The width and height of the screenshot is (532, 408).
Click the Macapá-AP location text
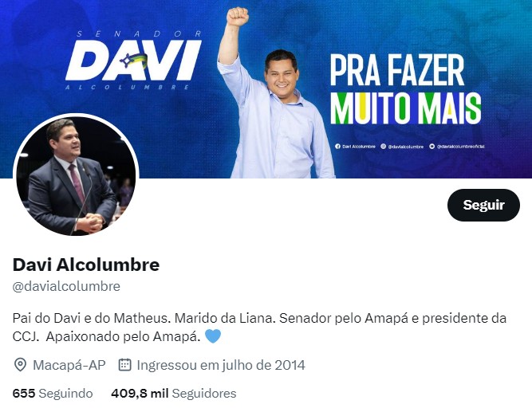click(x=69, y=365)
